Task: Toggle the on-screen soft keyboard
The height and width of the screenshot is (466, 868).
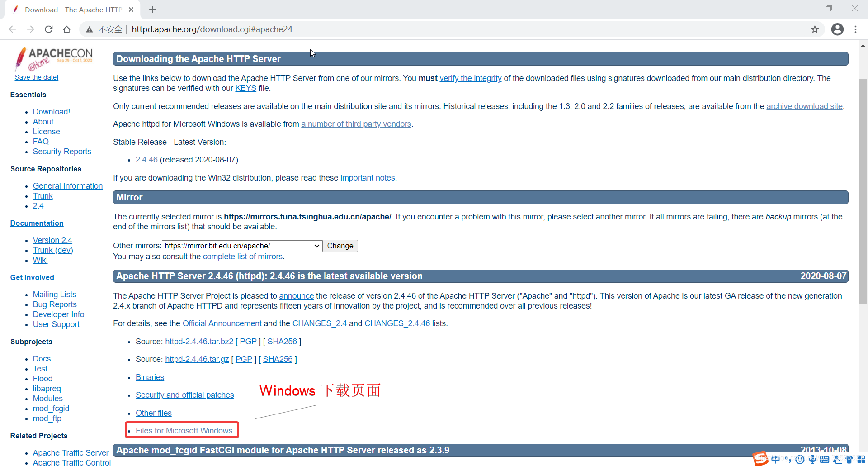Action: pos(825,459)
